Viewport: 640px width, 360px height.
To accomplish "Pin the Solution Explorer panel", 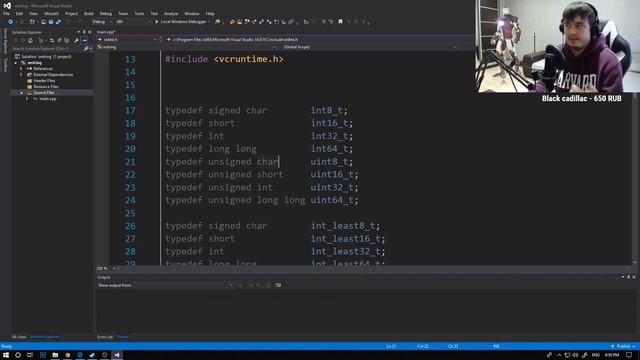I will tap(84, 32).
